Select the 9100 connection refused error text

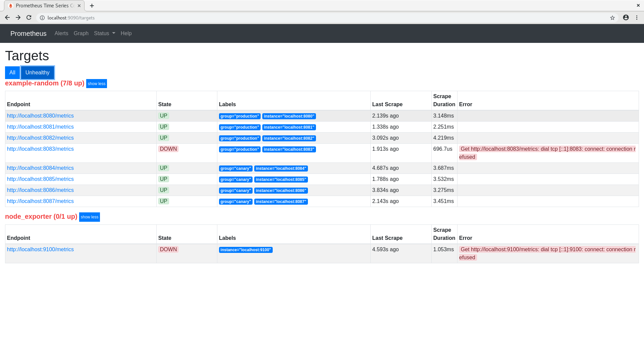coord(547,254)
